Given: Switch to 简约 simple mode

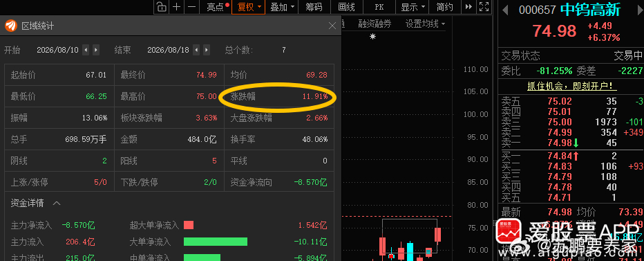Looking at the screenshot, I should 445,7.
